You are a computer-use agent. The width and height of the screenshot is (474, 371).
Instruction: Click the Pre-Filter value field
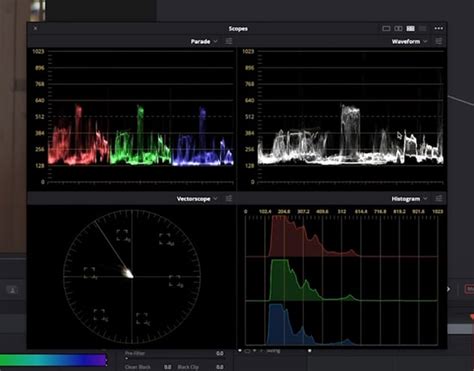(x=219, y=353)
